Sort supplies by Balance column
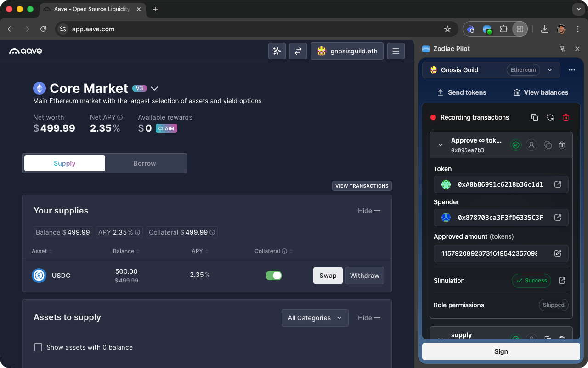 pos(126,251)
